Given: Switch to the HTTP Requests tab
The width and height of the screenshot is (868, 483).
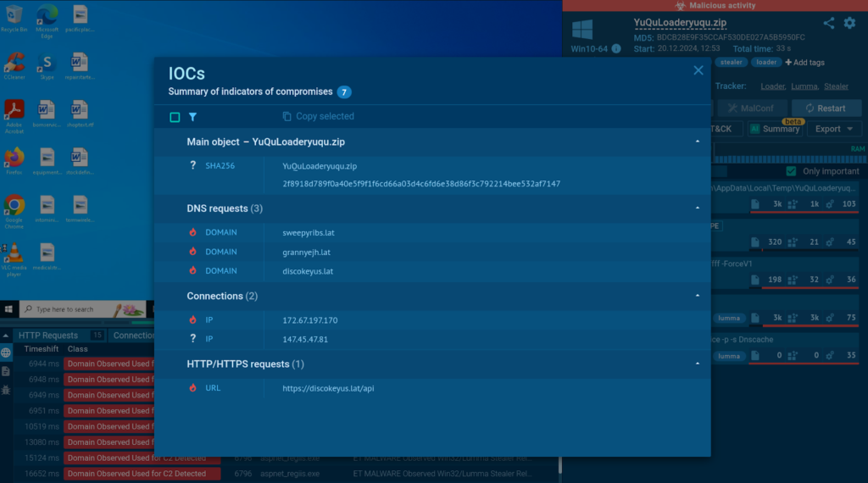Looking at the screenshot, I should (48, 336).
